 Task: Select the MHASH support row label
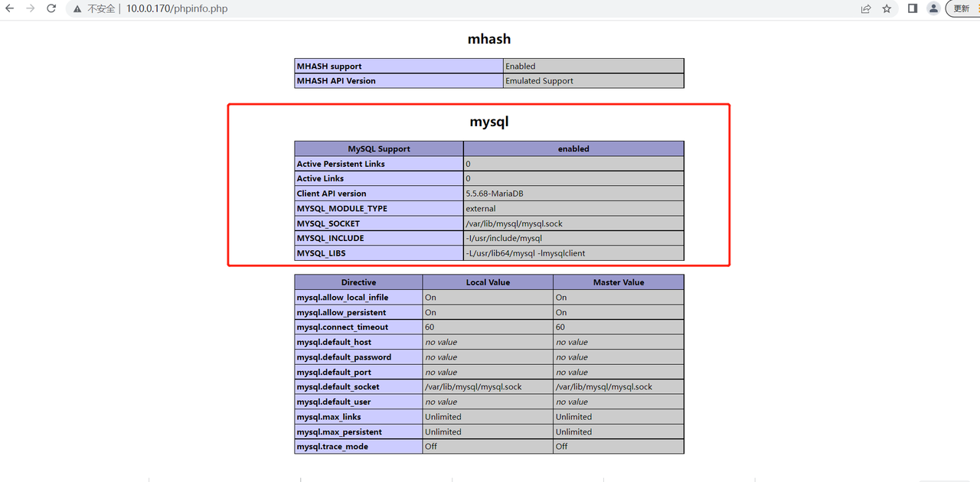[x=329, y=67]
